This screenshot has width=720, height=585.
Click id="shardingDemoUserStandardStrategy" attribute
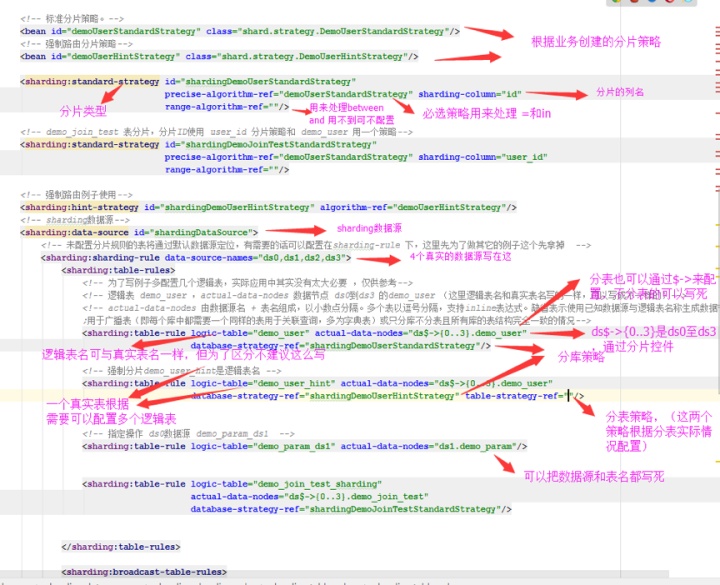pyautogui.click(x=260, y=82)
